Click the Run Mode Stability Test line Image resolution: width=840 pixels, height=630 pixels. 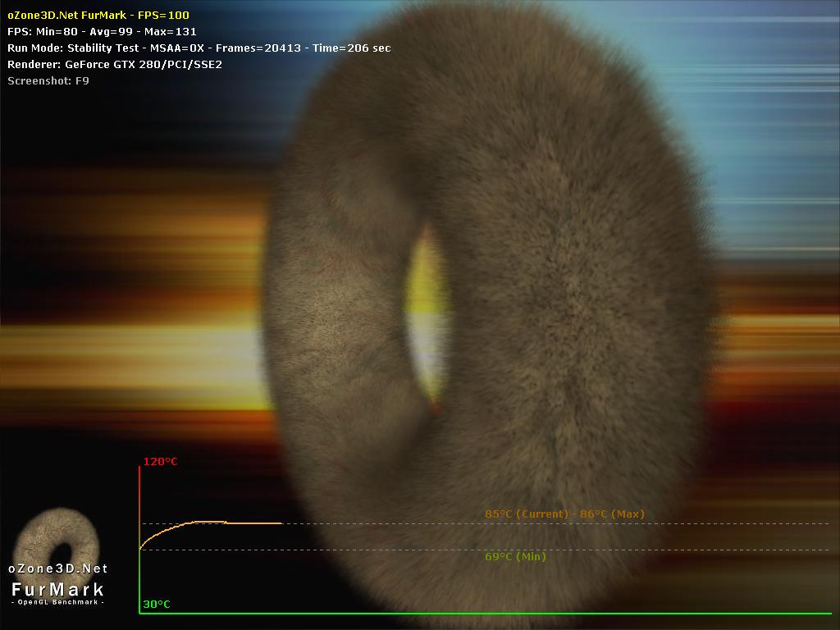click(199, 48)
